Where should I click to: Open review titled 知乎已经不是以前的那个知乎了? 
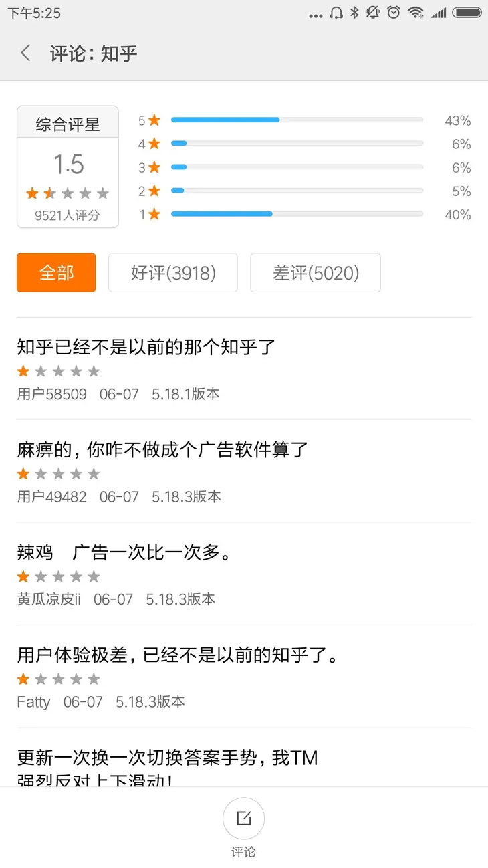tap(146, 347)
